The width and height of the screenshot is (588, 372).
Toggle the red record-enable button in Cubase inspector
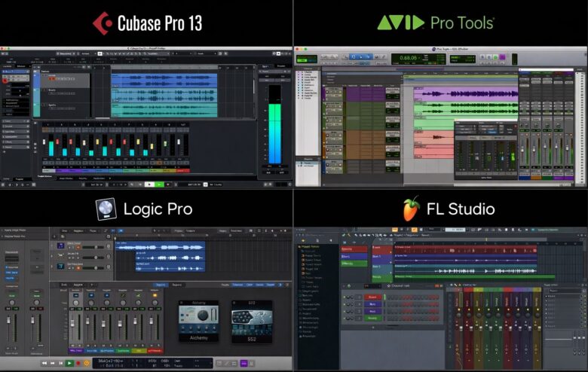5,78
